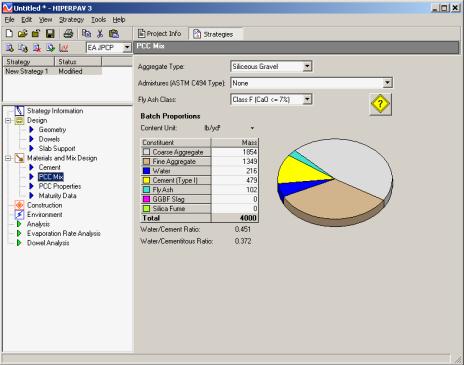The width and height of the screenshot is (464, 365).
Task: Switch to the Strategies tab
Action: click(x=215, y=34)
